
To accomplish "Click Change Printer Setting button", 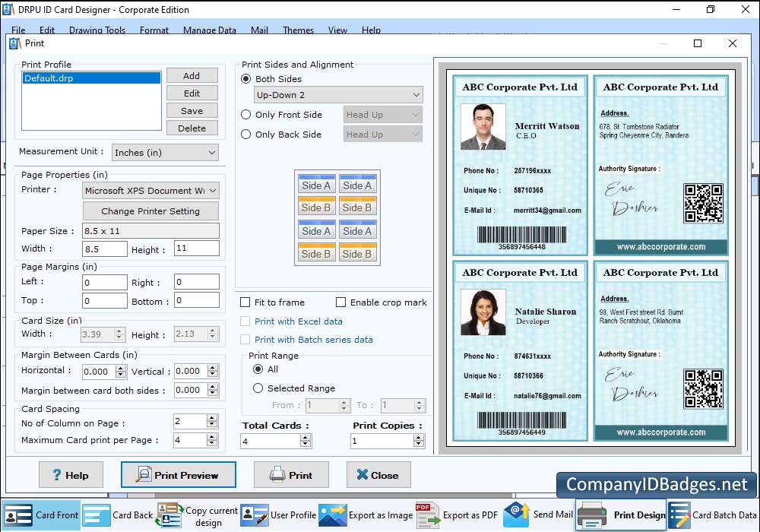I will [x=150, y=211].
